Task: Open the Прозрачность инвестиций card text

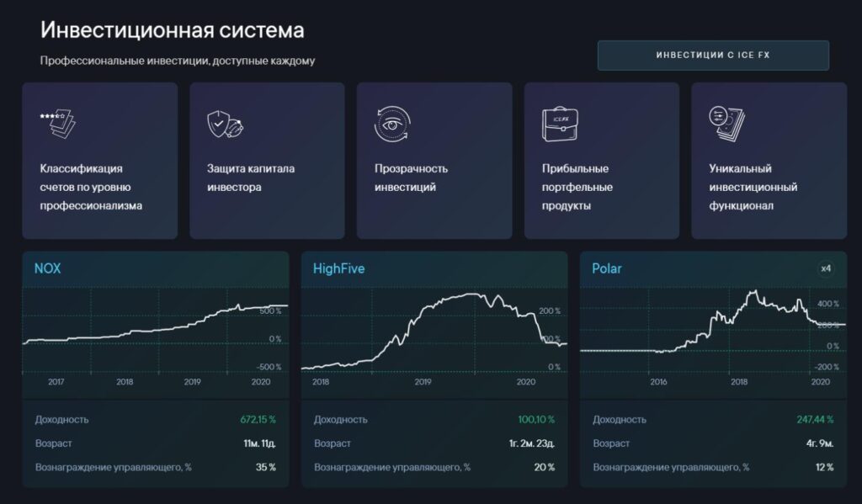Action: coord(411,178)
